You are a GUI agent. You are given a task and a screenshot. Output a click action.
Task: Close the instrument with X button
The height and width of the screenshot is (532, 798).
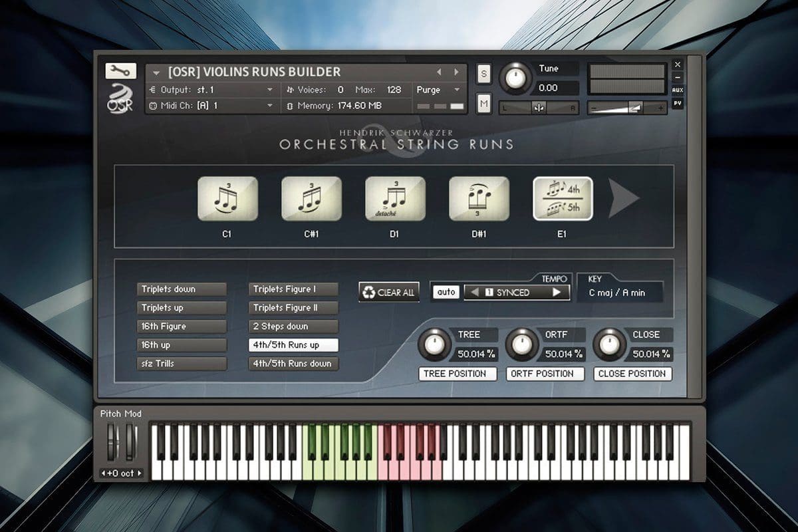click(678, 65)
